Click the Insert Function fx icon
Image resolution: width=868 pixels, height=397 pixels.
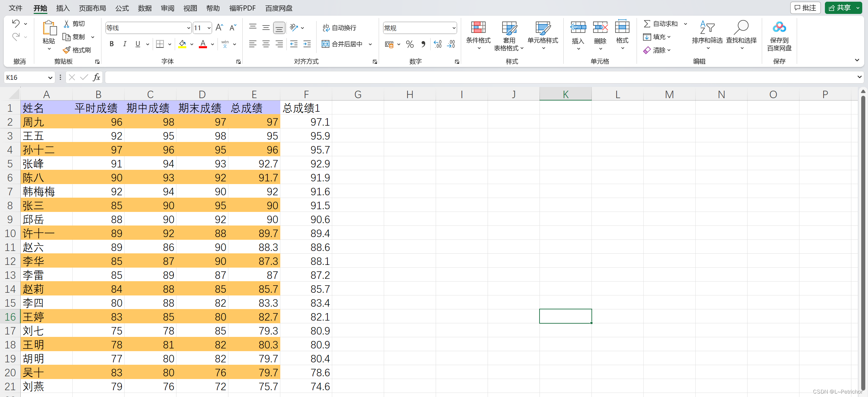click(96, 77)
